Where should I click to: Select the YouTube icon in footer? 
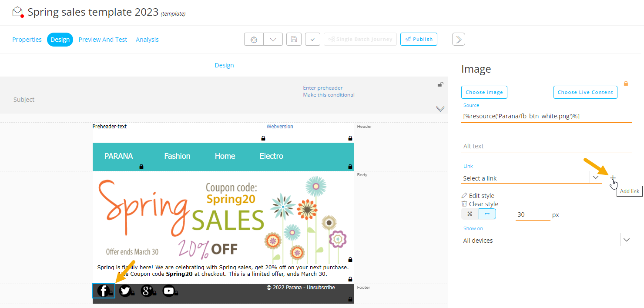169,291
